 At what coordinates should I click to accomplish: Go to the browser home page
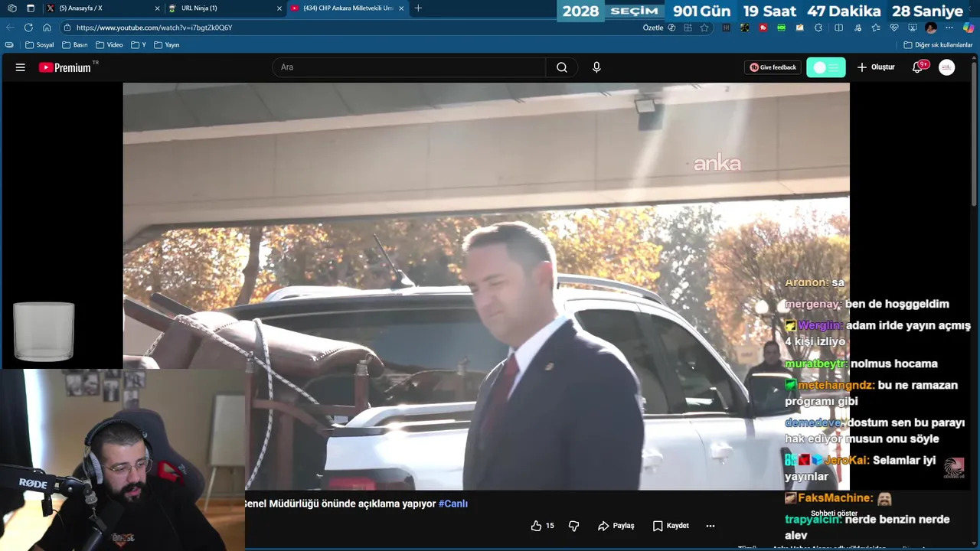(x=47, y=28)
